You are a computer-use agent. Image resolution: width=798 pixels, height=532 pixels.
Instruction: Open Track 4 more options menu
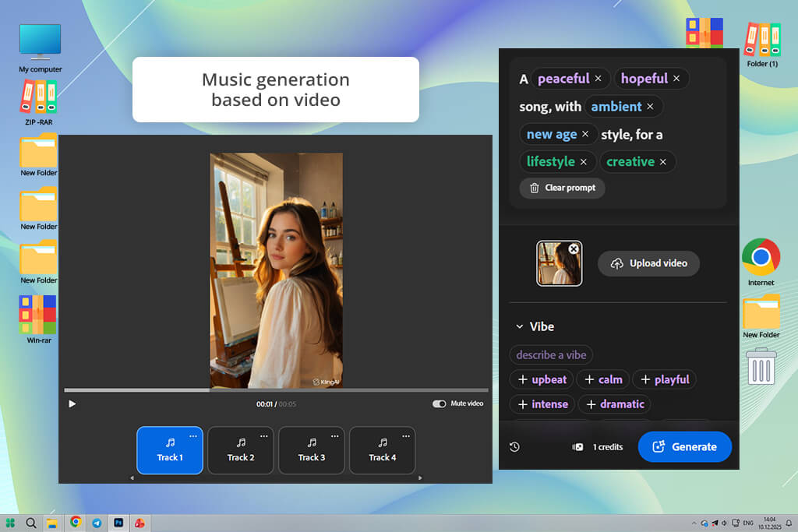[x=405, y=436]
